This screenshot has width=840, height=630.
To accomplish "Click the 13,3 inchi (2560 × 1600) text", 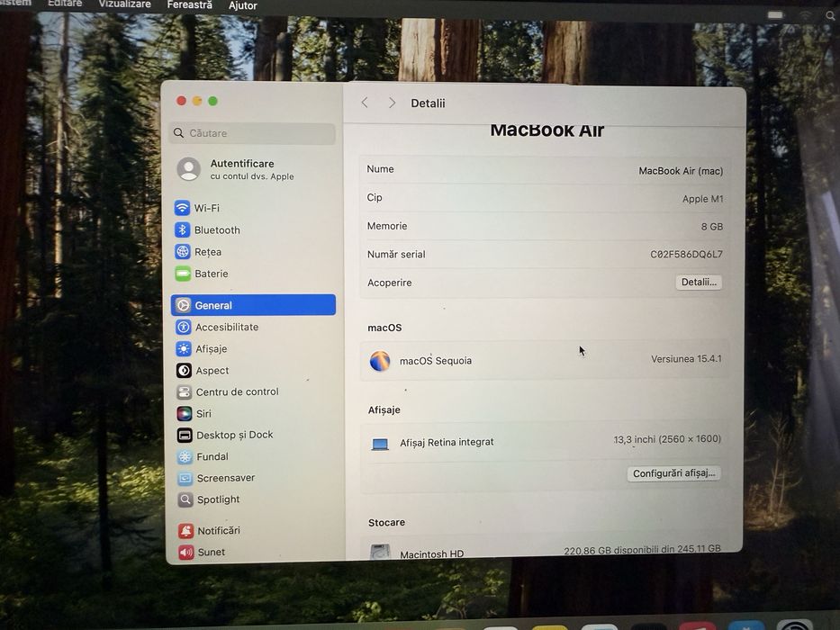I will tap(667, 439).
